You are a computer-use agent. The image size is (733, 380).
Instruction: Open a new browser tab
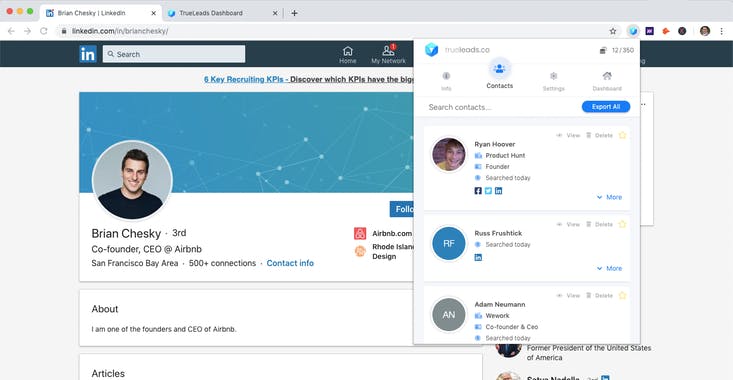(294, 13)
